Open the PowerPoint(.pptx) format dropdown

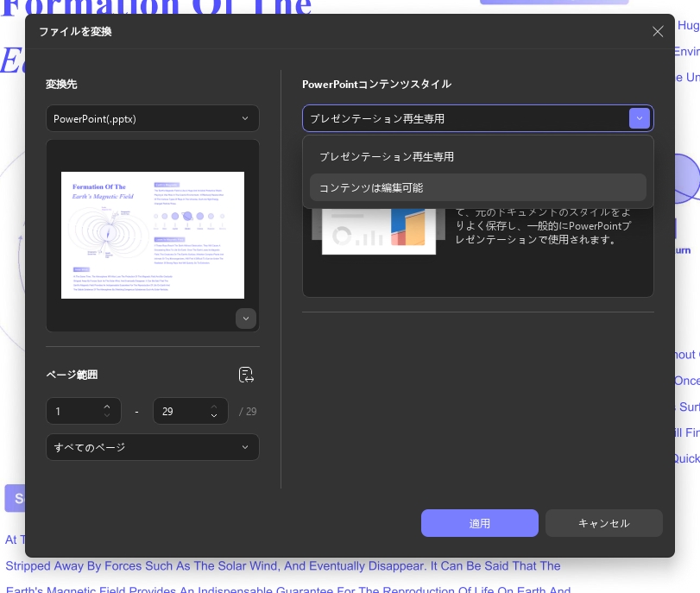coord(153,118)
